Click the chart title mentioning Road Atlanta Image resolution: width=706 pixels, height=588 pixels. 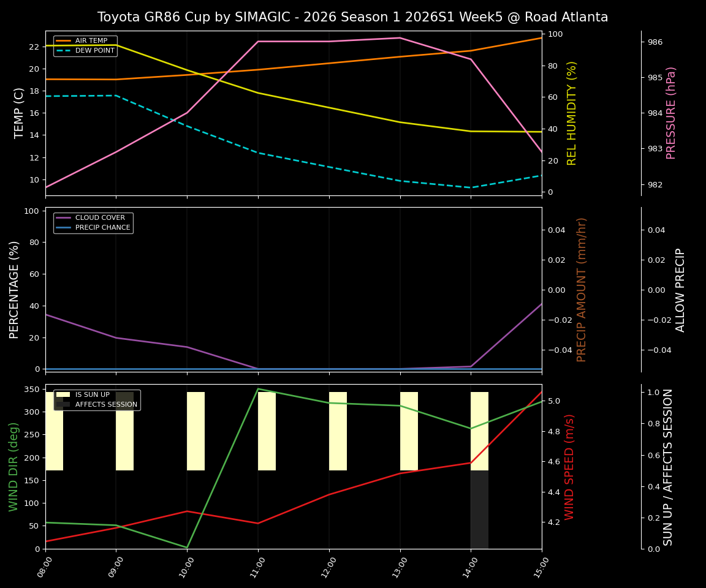pos(352,17)
